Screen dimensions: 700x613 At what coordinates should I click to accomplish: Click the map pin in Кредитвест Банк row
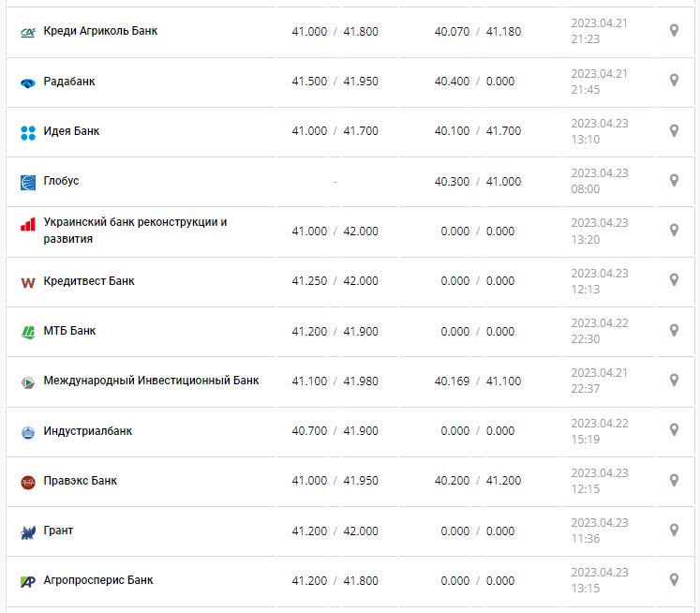coord(674,280)
